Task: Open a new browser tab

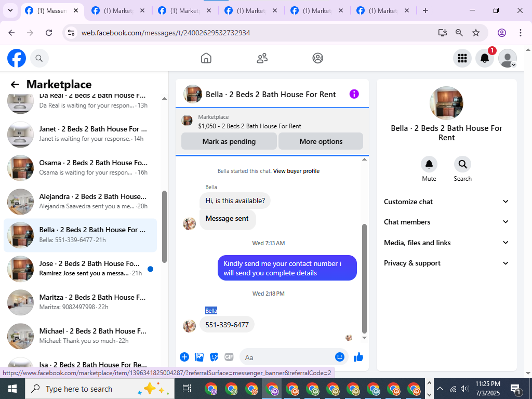Action: pyautogui.click(x=425, y=10)
